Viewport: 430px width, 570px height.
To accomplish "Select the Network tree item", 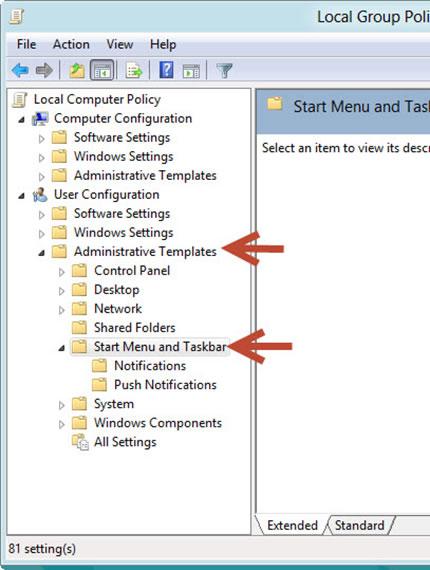I will coord(118,309).
